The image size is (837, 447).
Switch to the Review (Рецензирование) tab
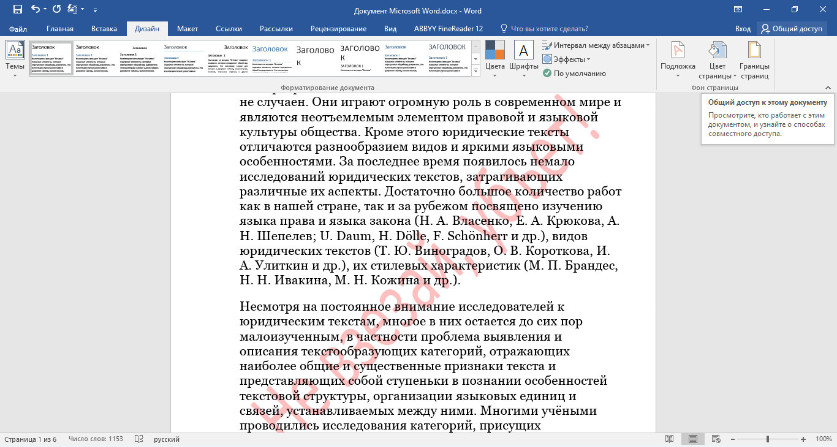point(338,29)
